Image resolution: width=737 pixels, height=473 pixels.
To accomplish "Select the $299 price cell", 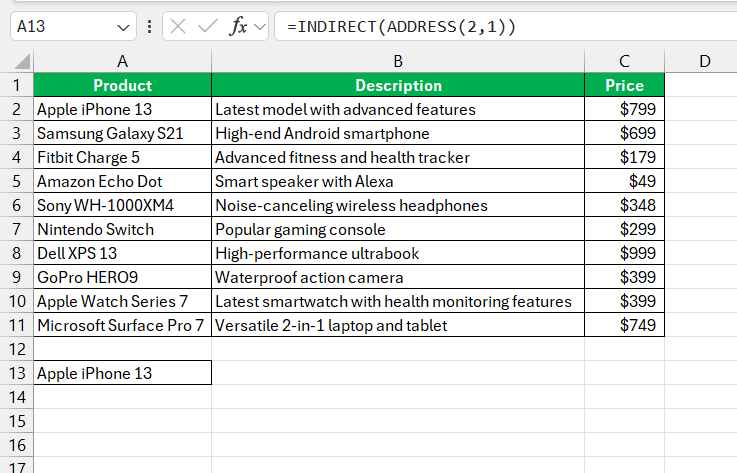I will 624,229.
